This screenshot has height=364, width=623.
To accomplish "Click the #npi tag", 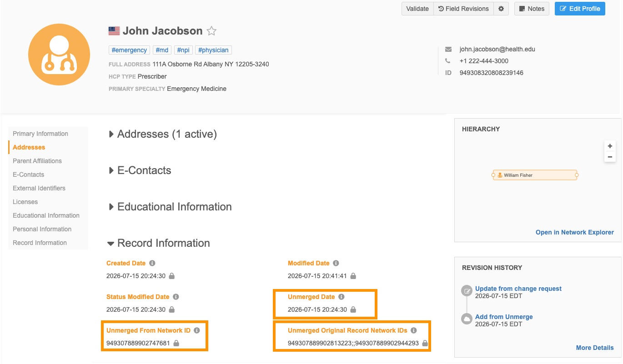I will tap(183, 50).
